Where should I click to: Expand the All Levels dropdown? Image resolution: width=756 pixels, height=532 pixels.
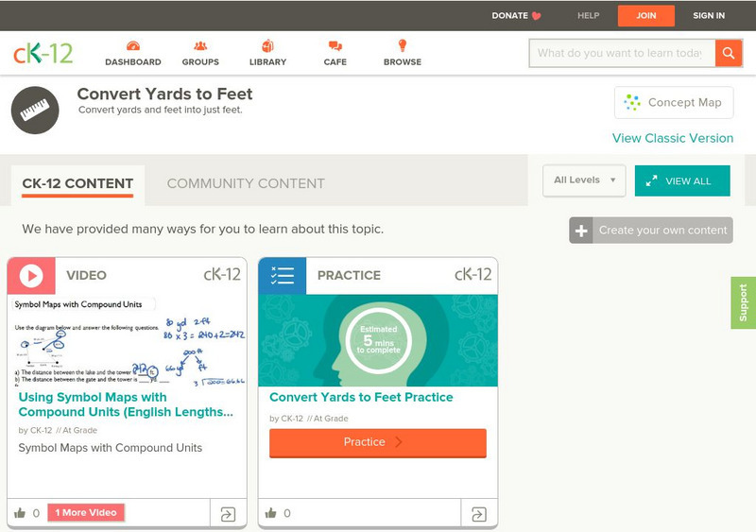click(x=584, y=180)
